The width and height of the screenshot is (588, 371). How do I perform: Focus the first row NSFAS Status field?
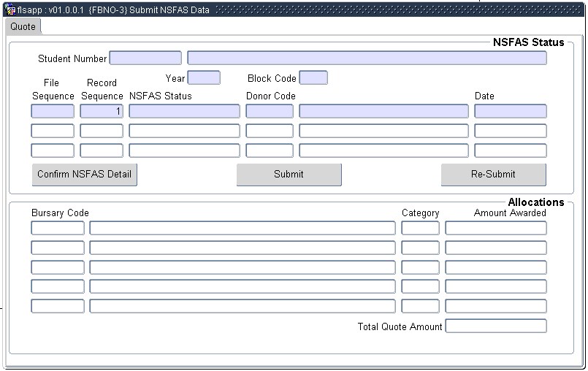(184, 112)
